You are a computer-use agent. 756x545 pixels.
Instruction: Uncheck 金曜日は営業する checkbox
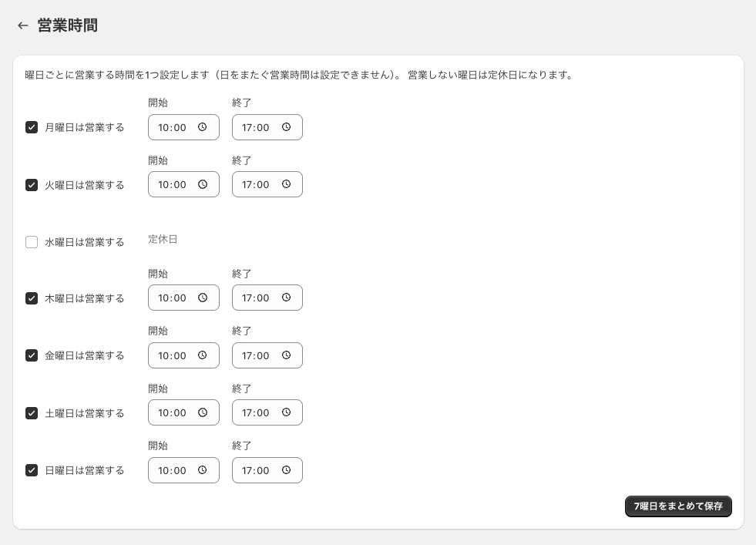pos(32,355)
